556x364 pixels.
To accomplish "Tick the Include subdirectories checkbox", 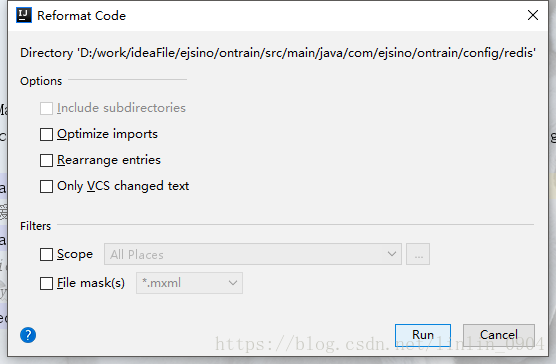I will (x=46, y=108).
